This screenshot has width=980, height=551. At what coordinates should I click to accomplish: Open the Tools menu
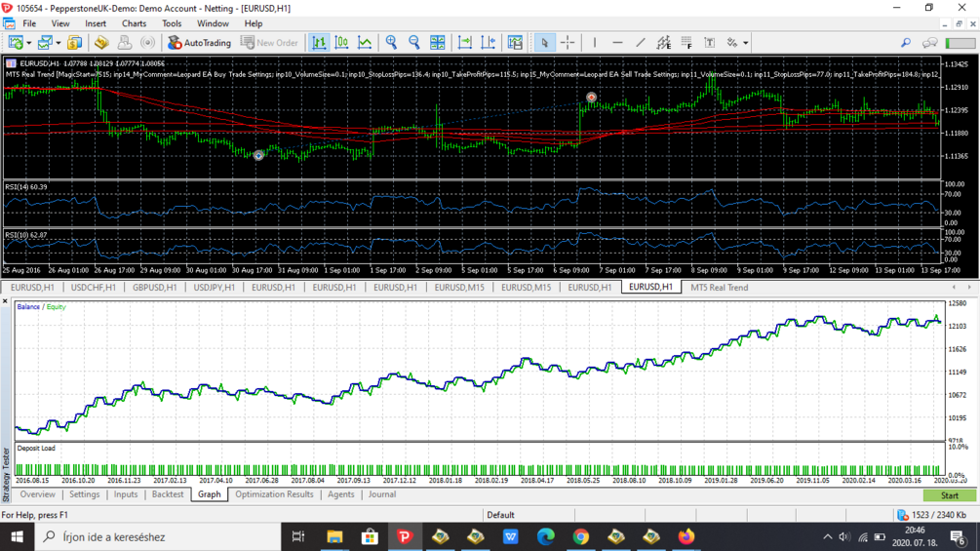pyautogui.click(x=172, y=23)
